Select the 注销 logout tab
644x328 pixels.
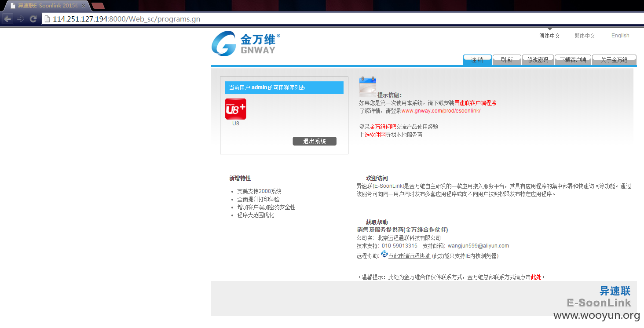(x=477, y=60)
